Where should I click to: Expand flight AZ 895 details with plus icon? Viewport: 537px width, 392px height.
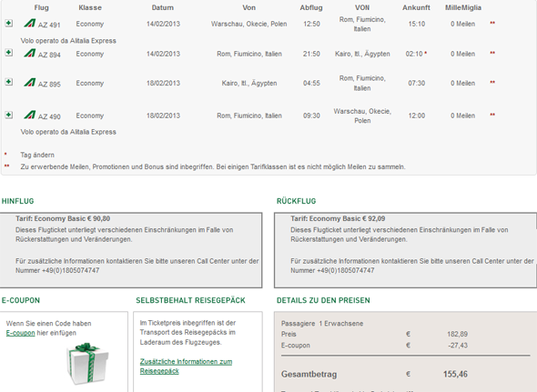coord(9,82)
